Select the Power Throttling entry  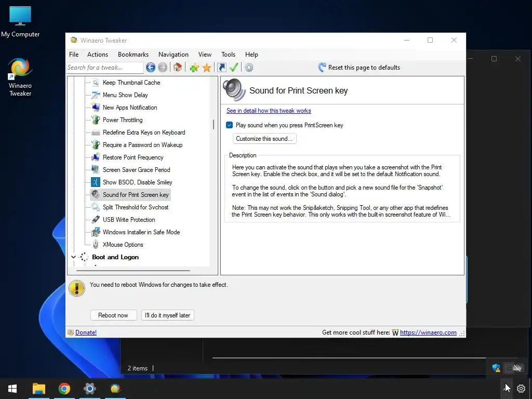click(123, 120)
